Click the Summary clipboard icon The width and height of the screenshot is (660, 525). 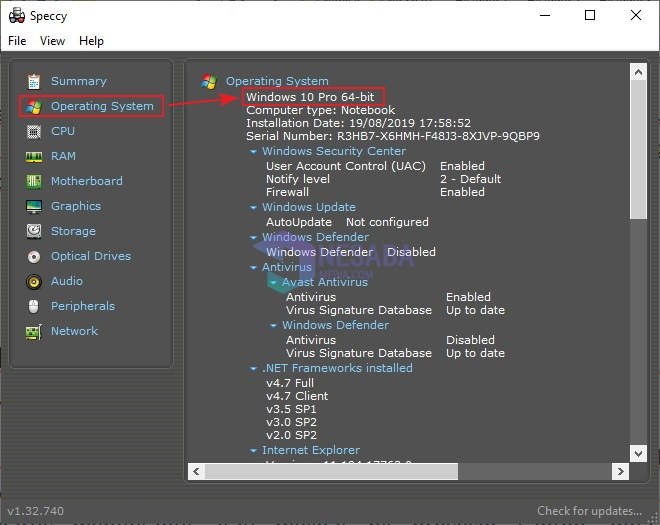[x=34, y=81]
